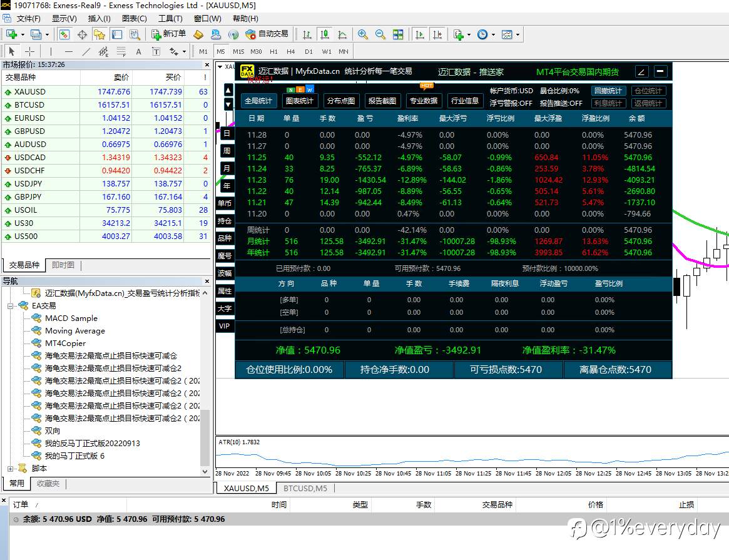Screen dimensions: 729x560
Task: Select the text A tool
Action: 138,51
